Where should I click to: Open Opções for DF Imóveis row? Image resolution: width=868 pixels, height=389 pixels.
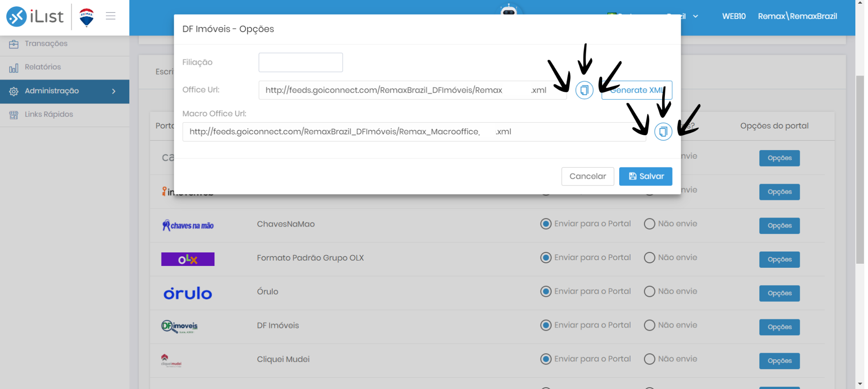pos(779,327)
